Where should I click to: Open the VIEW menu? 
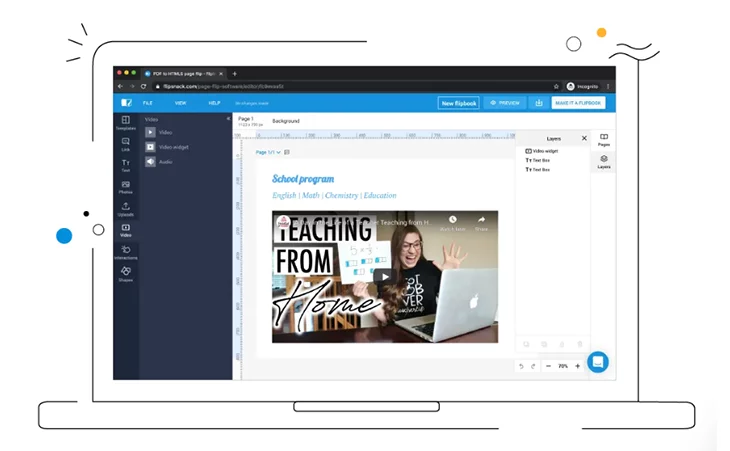point(180,103)
